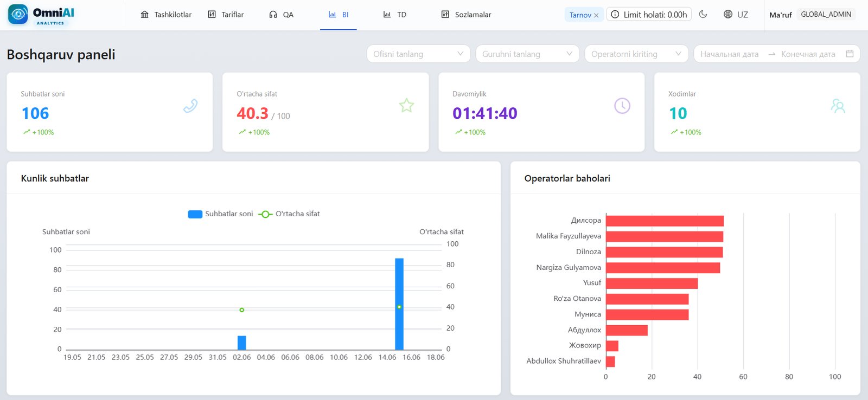Go to the Tariflar section
The image size is (868, 400).
point(226,15)
